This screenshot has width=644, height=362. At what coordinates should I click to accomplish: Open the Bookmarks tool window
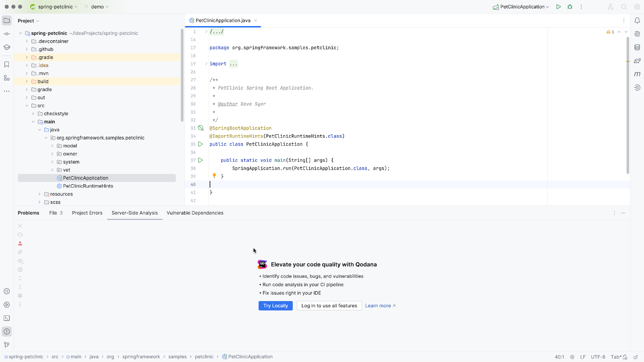(x=7, y=64)
